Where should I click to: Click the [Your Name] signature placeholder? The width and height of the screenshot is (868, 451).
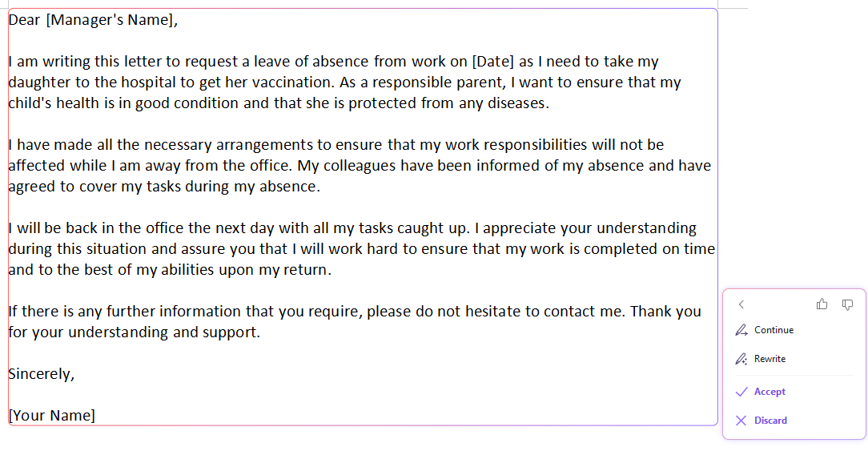(52, 416)
